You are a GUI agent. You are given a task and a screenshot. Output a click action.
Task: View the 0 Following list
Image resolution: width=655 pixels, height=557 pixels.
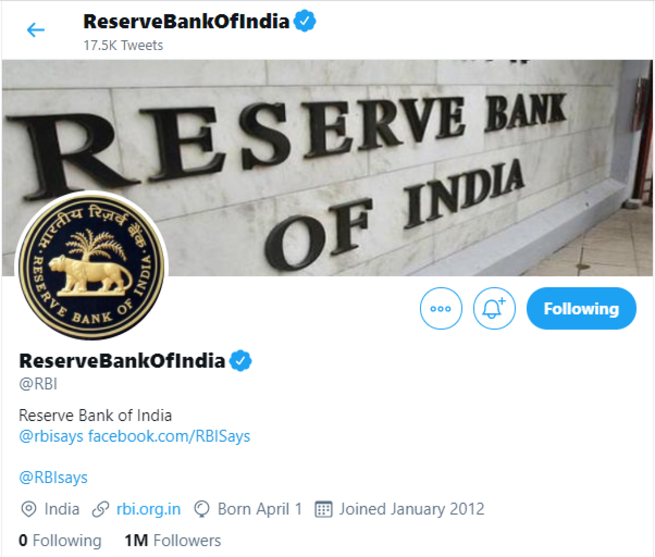pyautogui.click(x=60, y=540)
